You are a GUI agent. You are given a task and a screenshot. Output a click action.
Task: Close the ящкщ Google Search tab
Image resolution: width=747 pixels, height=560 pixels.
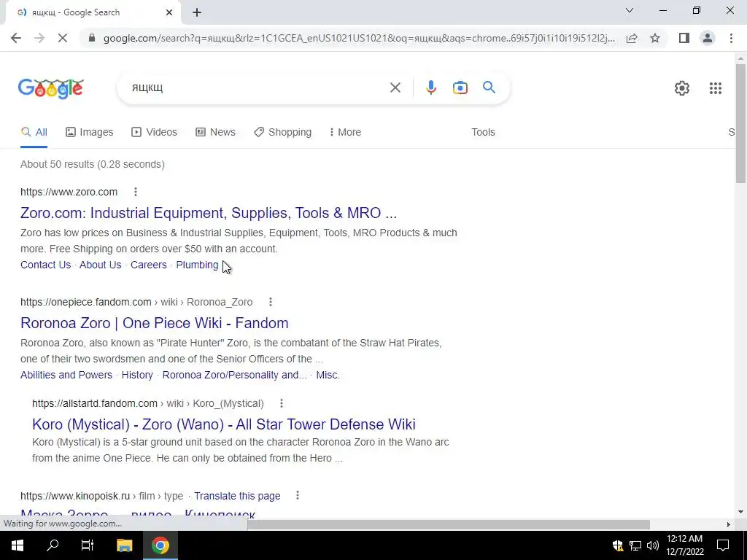(x=169, y=12)
